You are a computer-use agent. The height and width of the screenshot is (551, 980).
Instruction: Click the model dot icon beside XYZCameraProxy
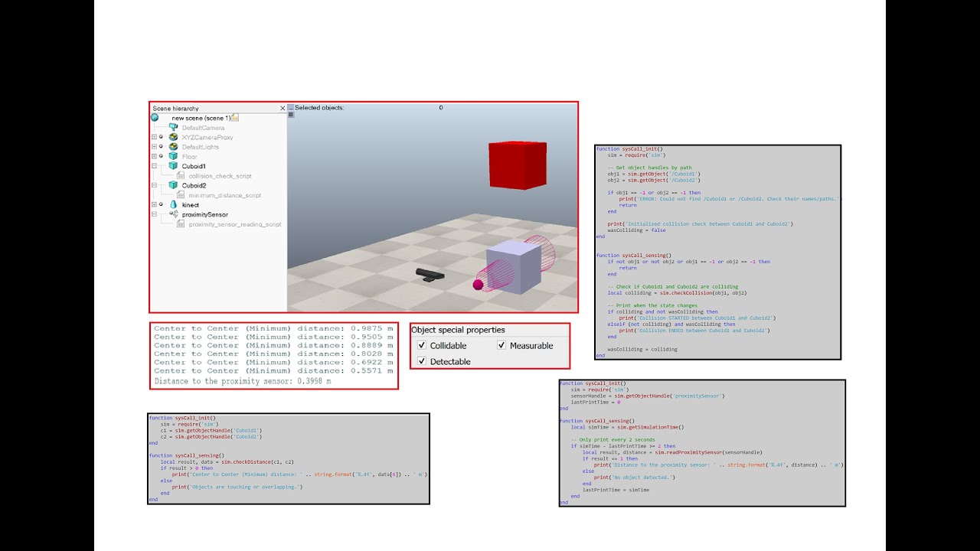(x=161, y=137)
